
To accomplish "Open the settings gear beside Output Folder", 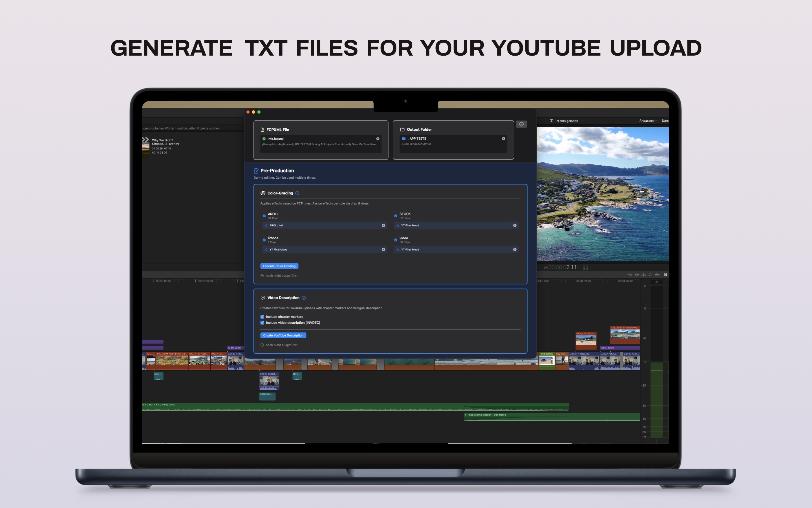I will [521, 124].
